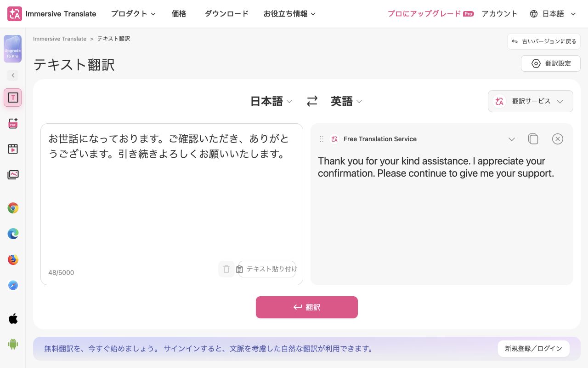Click the Safari browser icon in sidebar
Viewport: 588px width, 368px height.
coord(13,286)
